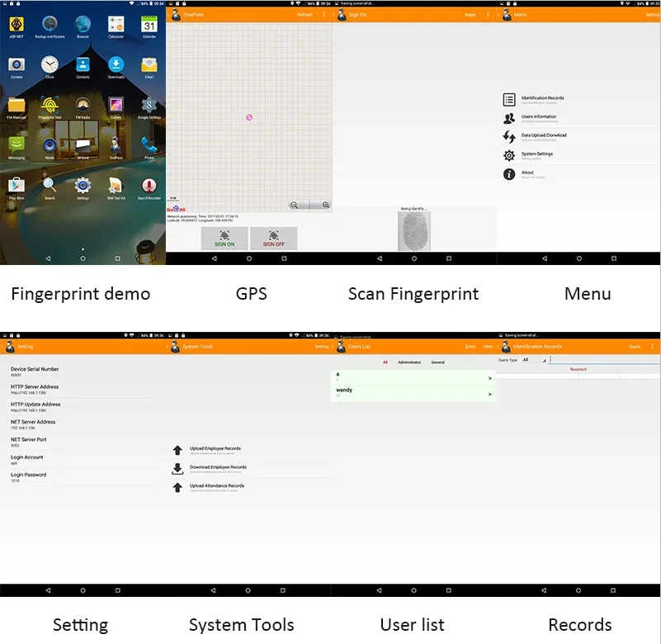The image size is (661, 644).
Task: Tap Download Employee Records
Action: 218,467
